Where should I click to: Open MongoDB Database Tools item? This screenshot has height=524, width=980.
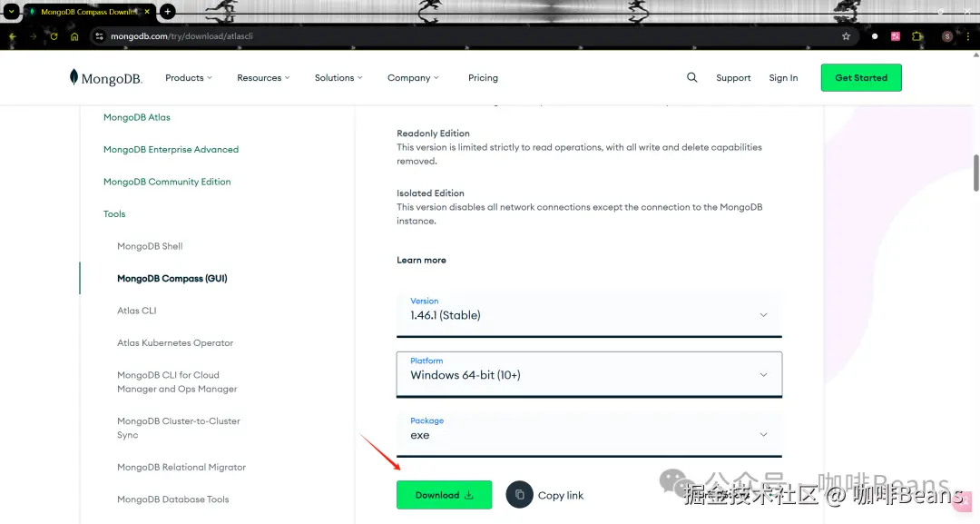tap(173, 499)
